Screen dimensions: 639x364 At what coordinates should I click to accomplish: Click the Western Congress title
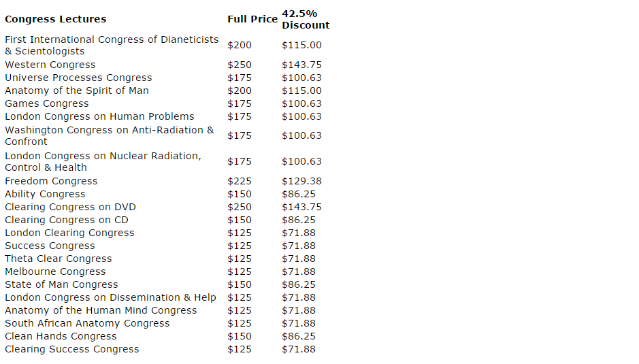(50, 65)
